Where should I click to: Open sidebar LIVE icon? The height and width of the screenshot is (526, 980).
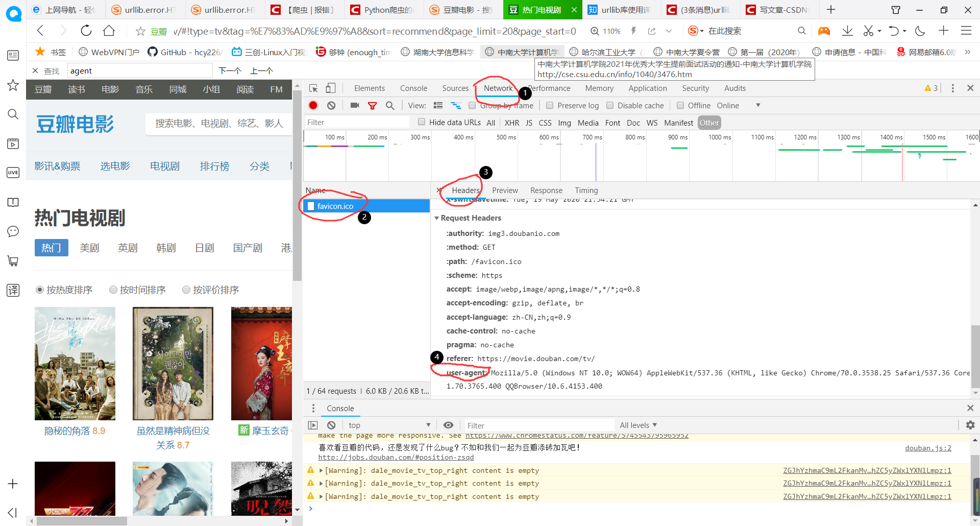(13, 173)
